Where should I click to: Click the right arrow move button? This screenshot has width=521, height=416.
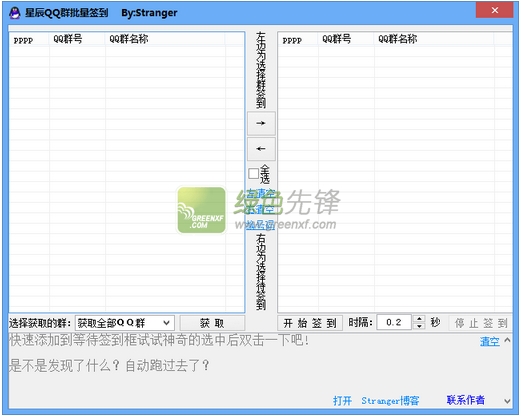pos(261,123)
